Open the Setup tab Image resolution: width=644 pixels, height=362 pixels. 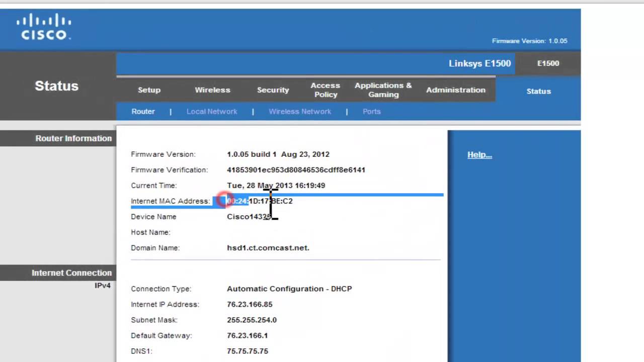[x=149, y=90]
